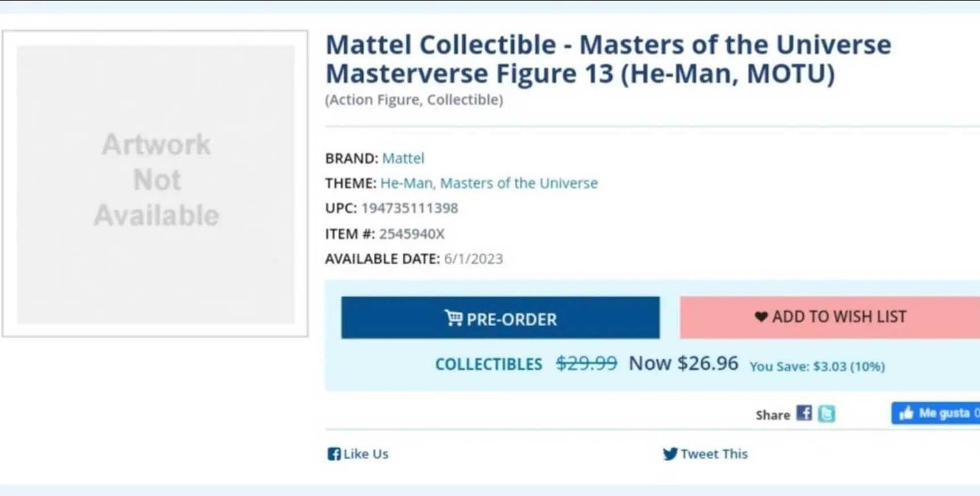Viewport: 980px width, 496px height.
Task: Open the Mattel brand link
Action: [403, 158]
